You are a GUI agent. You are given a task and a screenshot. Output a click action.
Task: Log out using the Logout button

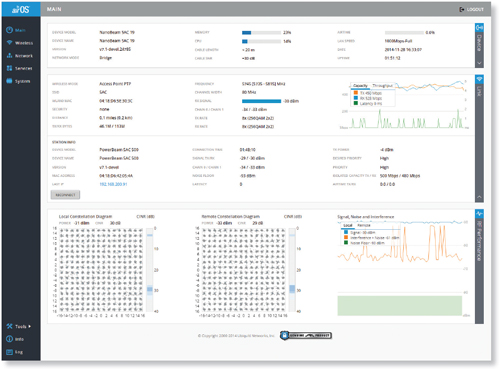click(x=472, y=9)
